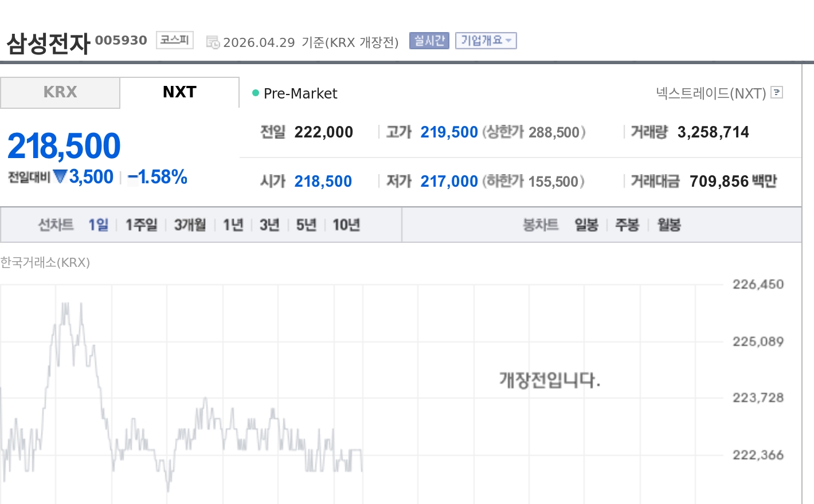The height and width of the screenshot is (504, 814).
Task: Select the NXT tab
Action: click(x=179, y=92)
